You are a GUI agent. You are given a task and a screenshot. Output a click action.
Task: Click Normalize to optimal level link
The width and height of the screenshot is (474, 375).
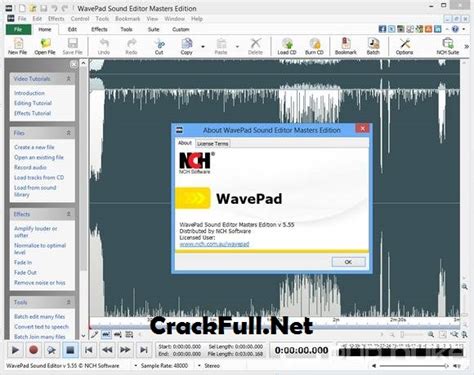40,249
